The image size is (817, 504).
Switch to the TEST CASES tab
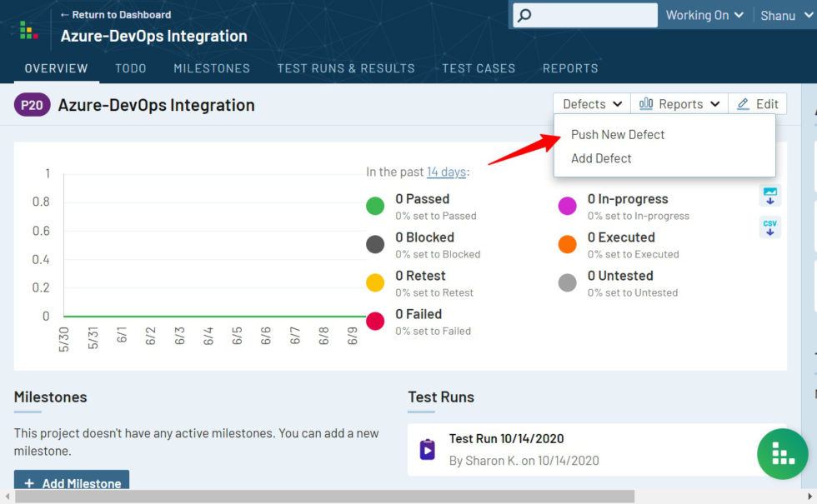(x=479, y=68)
